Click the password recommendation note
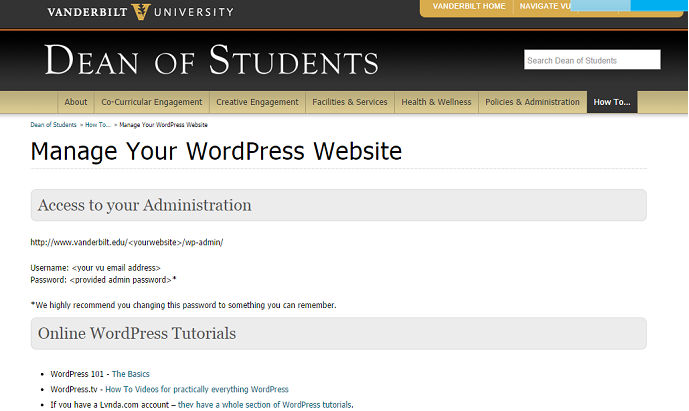The width and height of the screenshot is (689, 411). (183, 305)
